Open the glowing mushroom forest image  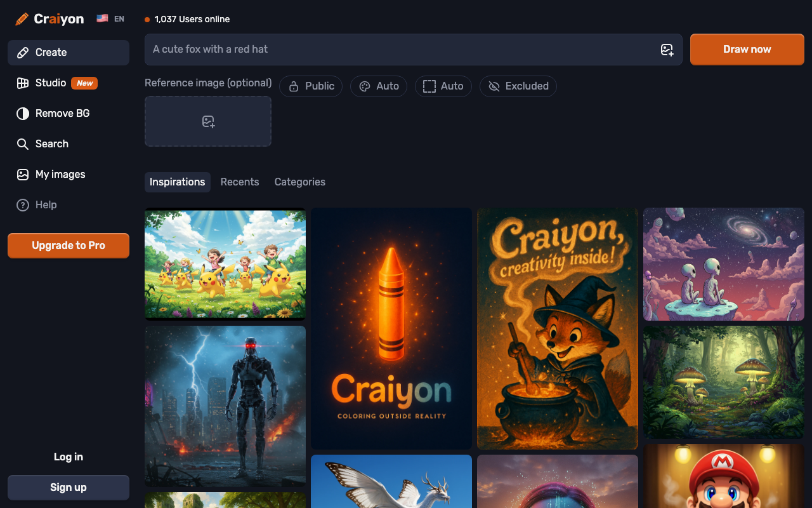pyautogui.click(x=724, y=382)
